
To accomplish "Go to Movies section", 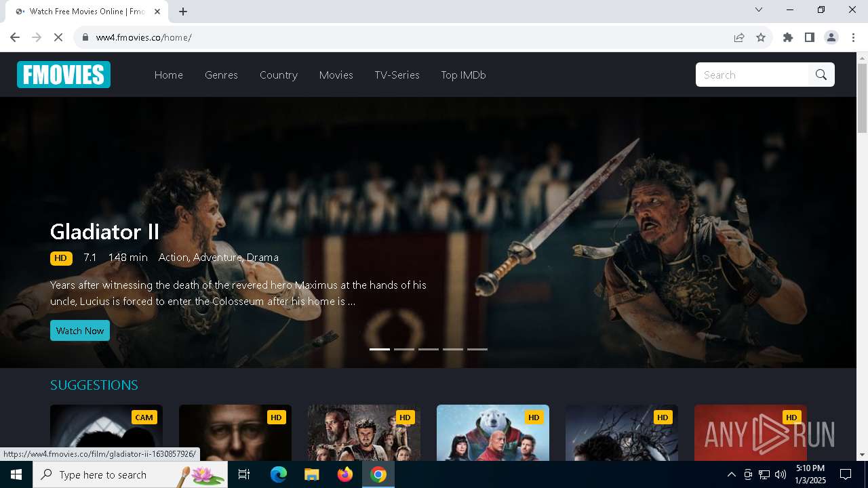I will [x=336, y=75].
